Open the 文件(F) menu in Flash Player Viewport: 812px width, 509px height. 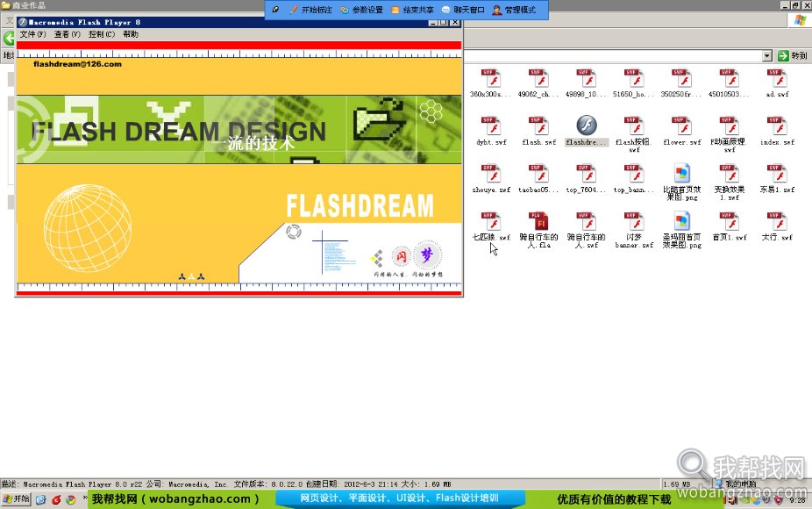[32, 34]
